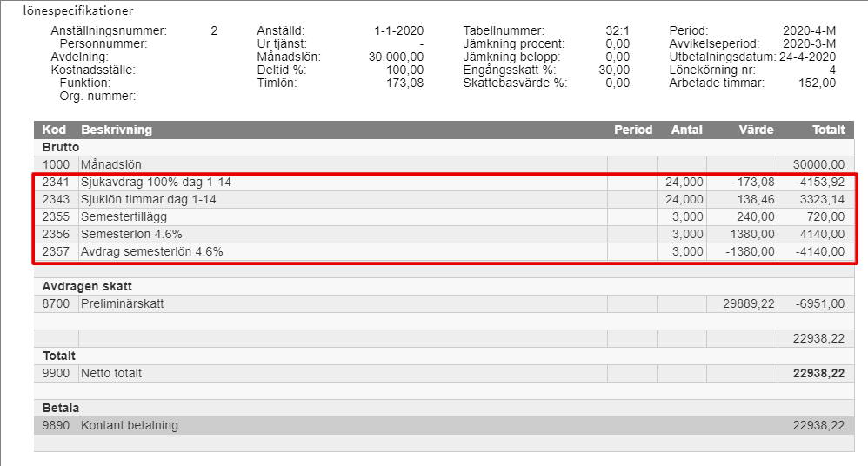Select the lönespecifikationer heading text
Image resolution: width=868 pixels, height=466 pixels.
pyautogui.click(x=78, y=10)
